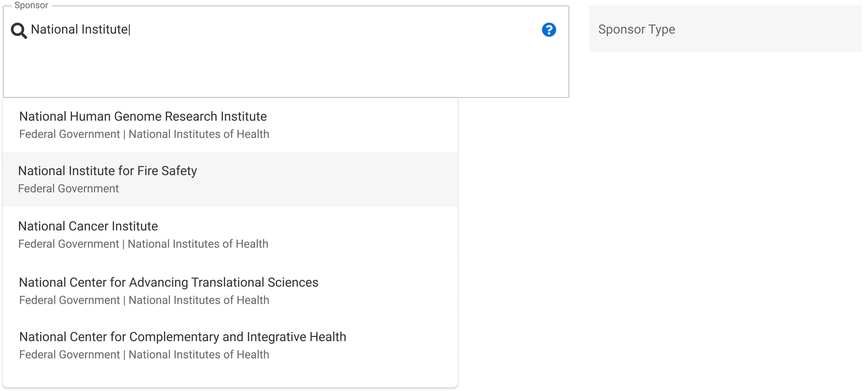
Task: Click subtitle under Advancing Translational Sciences option
Action: [x=144, y=300]
